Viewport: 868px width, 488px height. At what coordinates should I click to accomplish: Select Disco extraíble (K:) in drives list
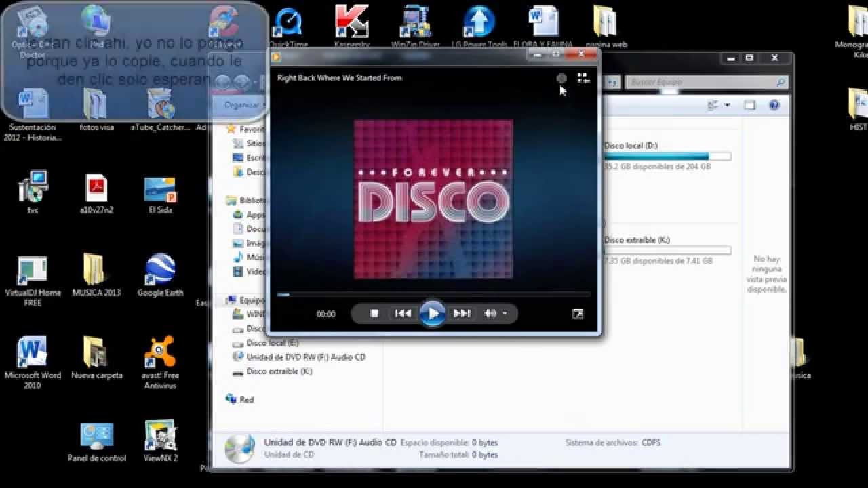pyautogui.click(x=638, y=240)
